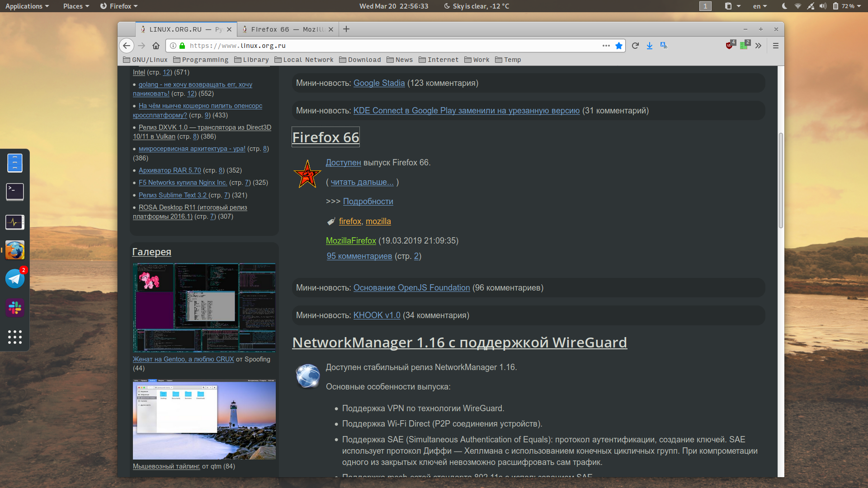
Task: Open the Work bookmarks folder
Action: 477,60
